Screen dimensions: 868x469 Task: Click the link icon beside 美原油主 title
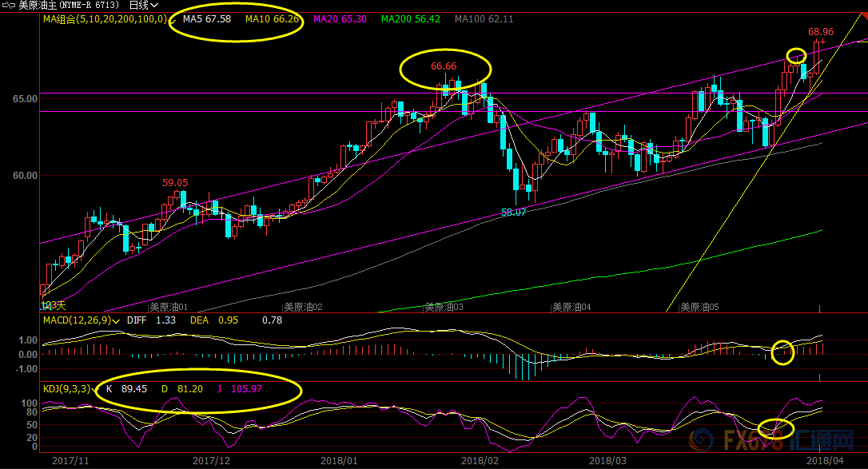coord(7,5)
